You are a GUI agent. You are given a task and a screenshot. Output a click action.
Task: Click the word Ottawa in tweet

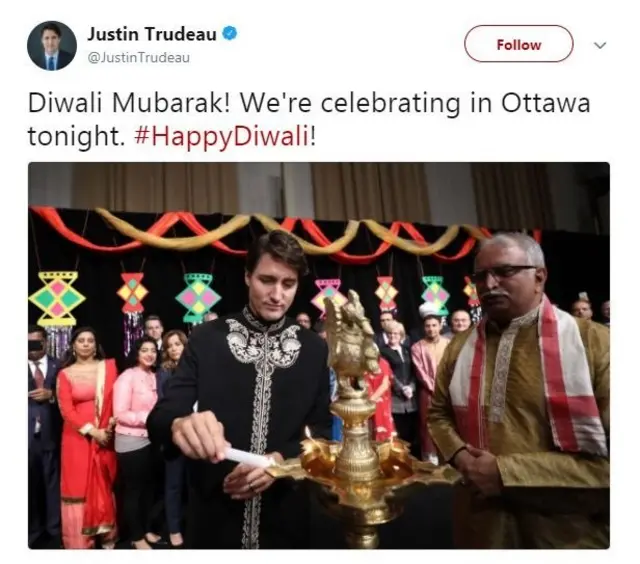pyautogui.click(x=546, y=103)
